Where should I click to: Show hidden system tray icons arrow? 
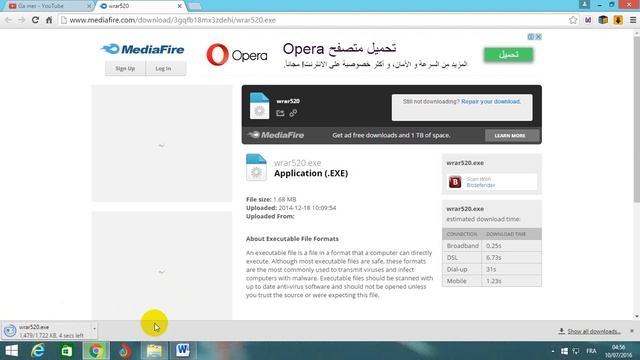click(553, 351)
